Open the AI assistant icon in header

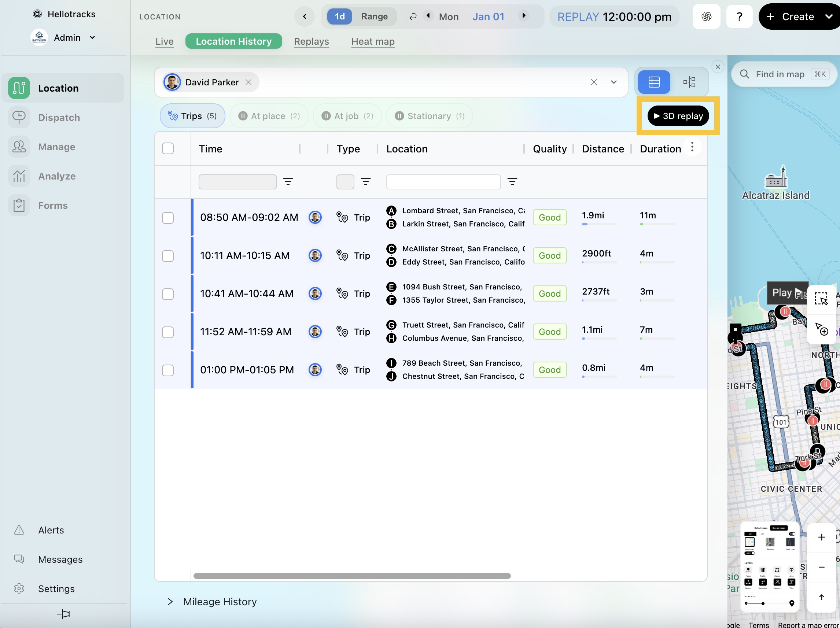tap(706, 17)
